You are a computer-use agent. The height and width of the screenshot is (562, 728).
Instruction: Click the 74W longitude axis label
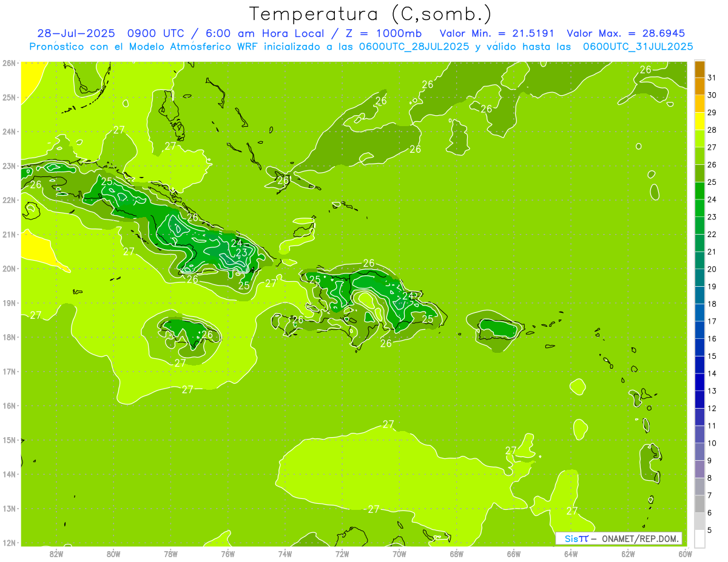tap(285, 554)
